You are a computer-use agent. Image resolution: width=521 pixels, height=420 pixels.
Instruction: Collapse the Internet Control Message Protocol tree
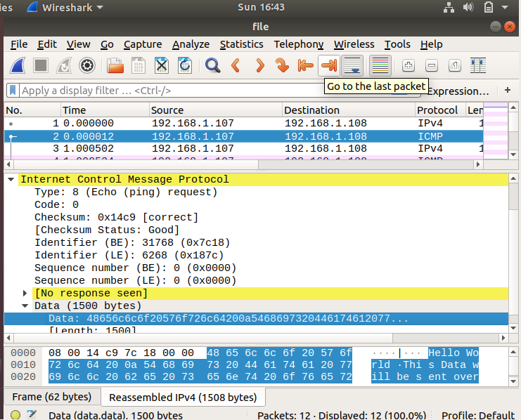click(x=11, y=180)
